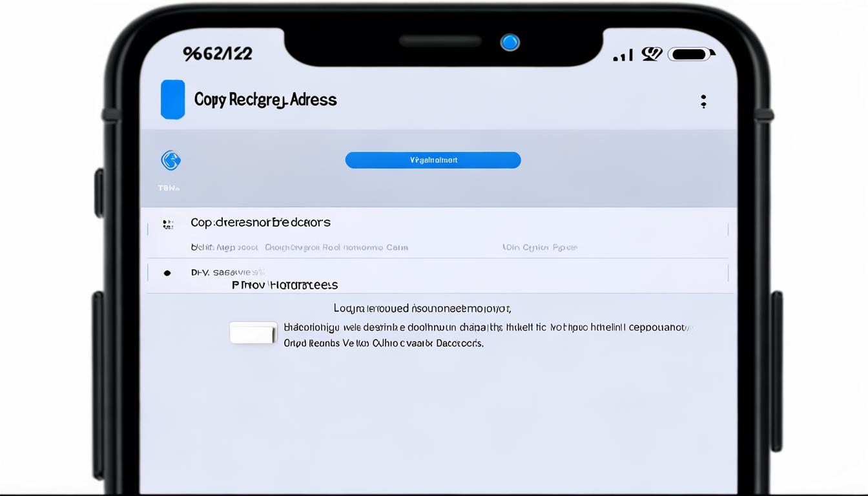
Task: Tap the battery icon in status bar
Action: [691, 54]
